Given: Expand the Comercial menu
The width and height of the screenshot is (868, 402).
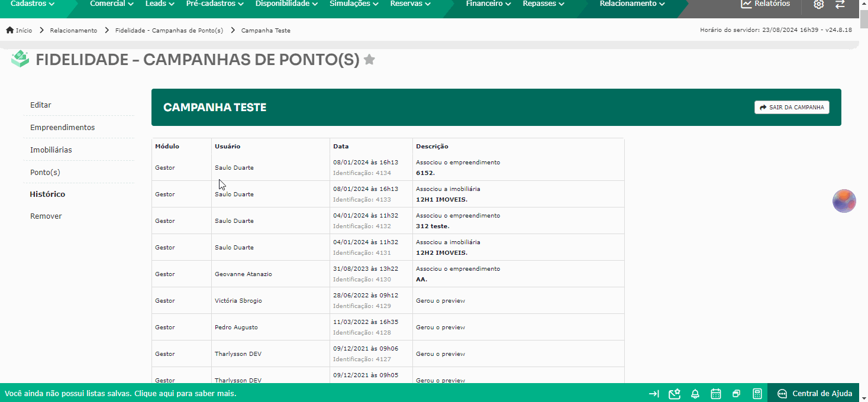Looking at the screenshot, I should (x=111, y=4).
